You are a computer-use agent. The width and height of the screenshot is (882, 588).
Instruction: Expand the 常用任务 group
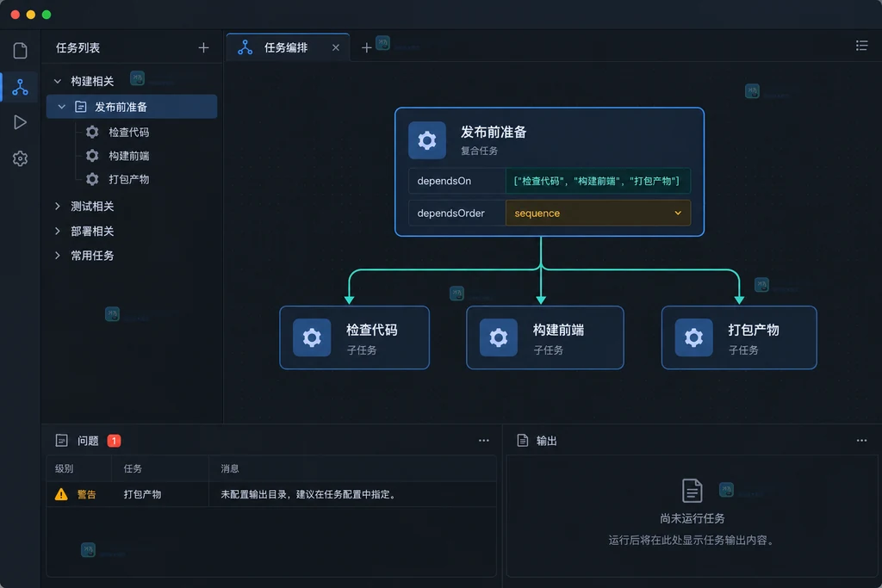pyautogui.click(x=58, y=255)
